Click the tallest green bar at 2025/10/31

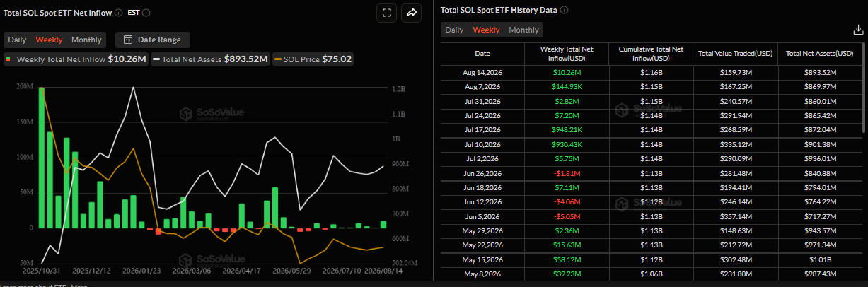[x=42, y=158]
